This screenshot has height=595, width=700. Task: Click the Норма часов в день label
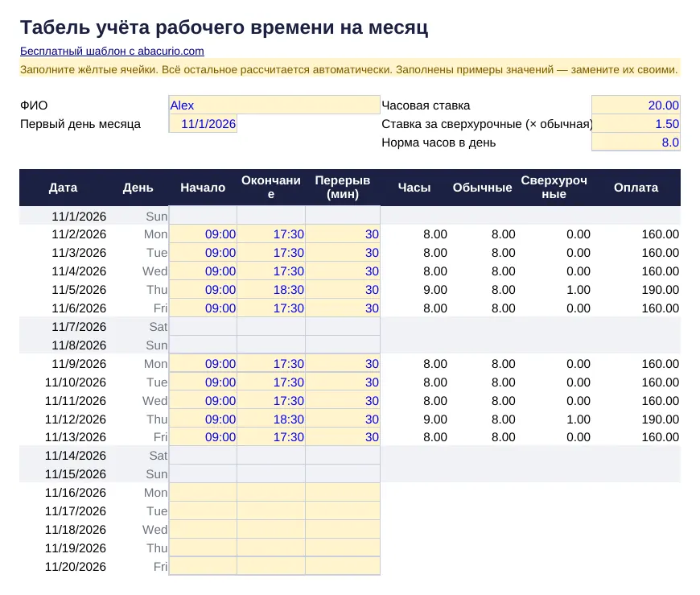pyautogui.click(x=439, y=143)
